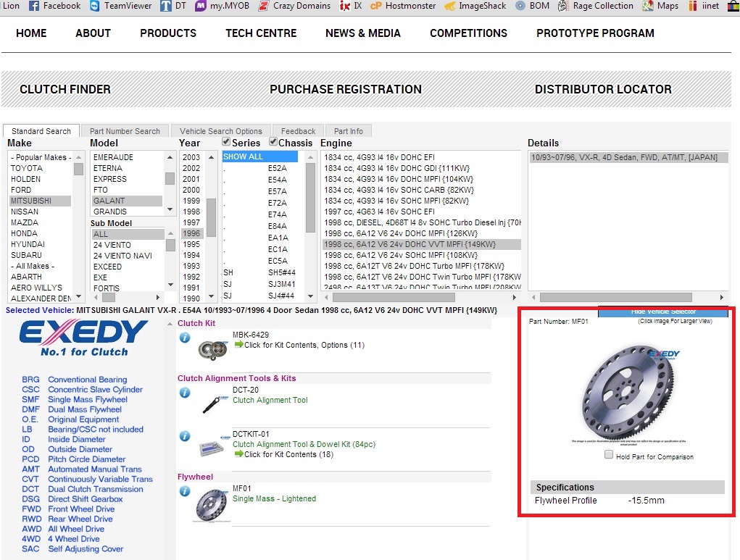Screen dimensions: 740x560
Task: Open TeamViewer bookmark icon
Action: [x=94, y=6]
